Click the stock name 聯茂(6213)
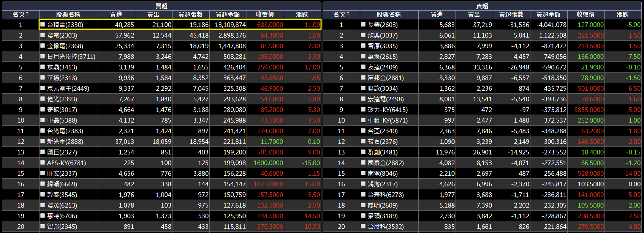 pos(62,205)
